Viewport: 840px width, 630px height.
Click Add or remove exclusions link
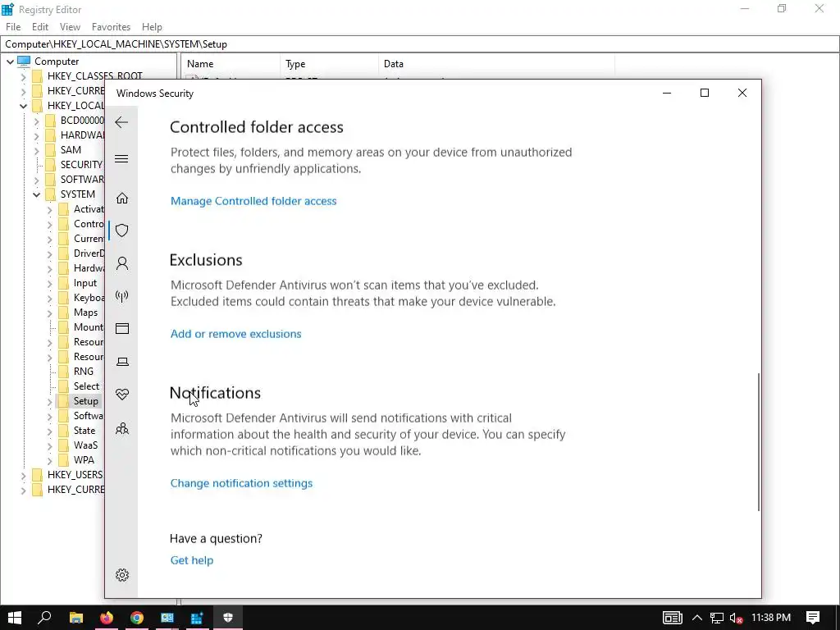[x=235, y=334]
